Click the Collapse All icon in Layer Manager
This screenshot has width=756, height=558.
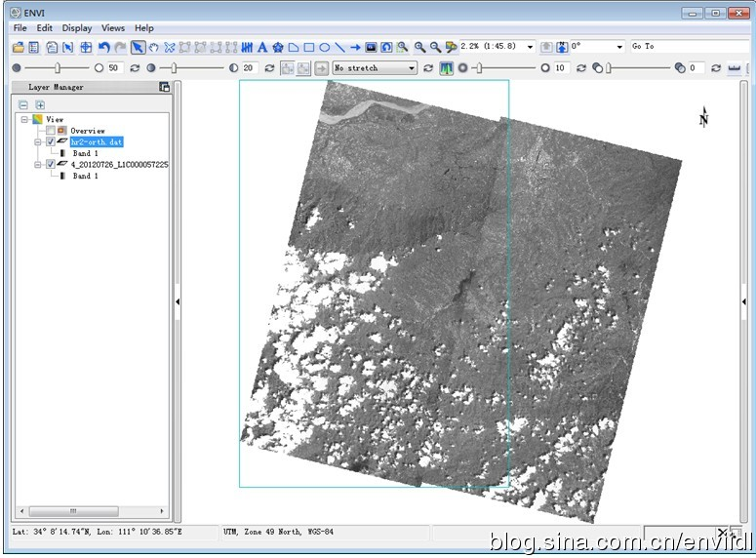tap(23, 104)
